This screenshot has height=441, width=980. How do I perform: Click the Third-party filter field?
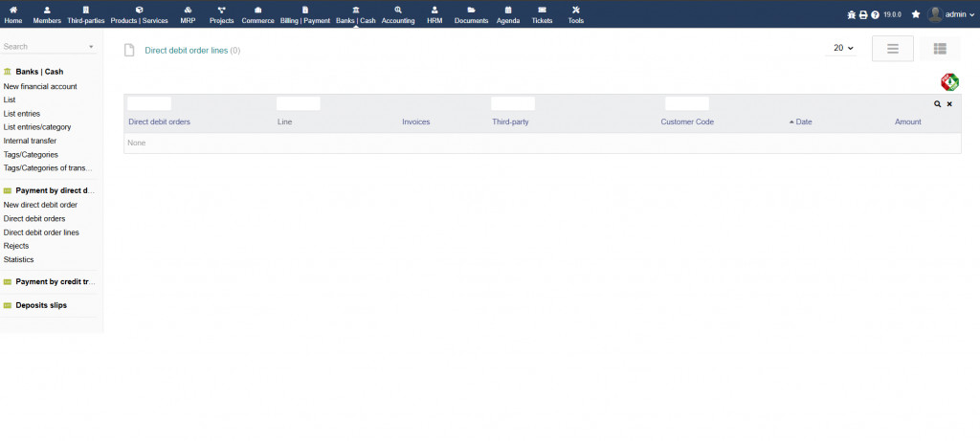coord(513,103)
